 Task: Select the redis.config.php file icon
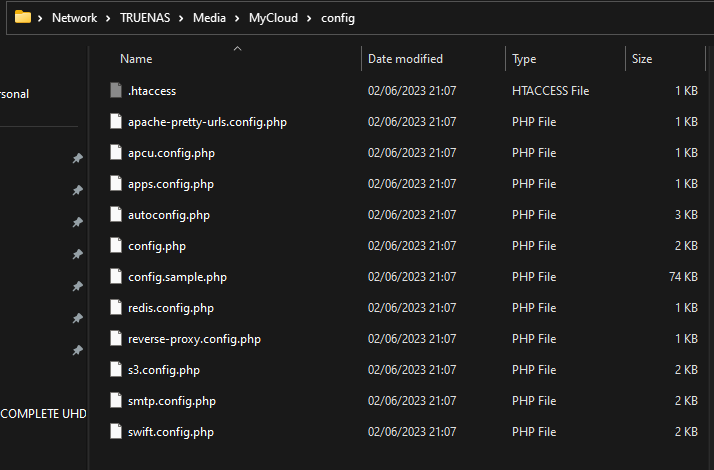coord(116,307)
